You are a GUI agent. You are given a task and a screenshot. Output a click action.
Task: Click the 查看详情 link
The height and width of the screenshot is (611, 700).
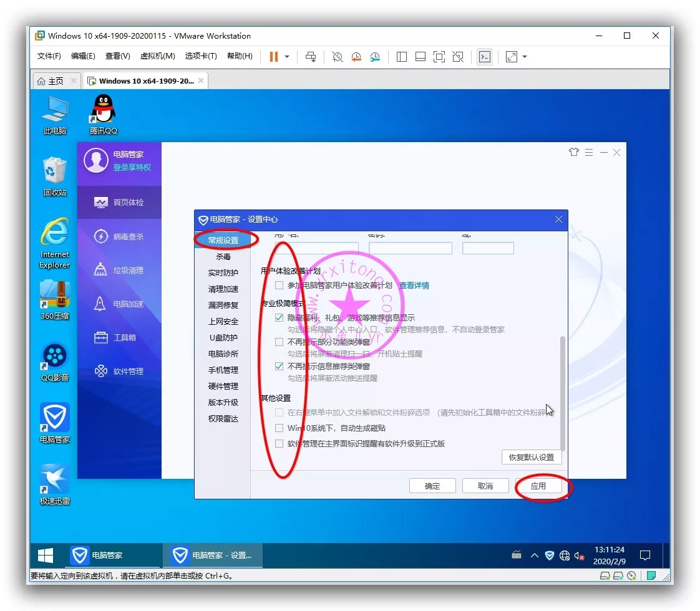(414, 286)
